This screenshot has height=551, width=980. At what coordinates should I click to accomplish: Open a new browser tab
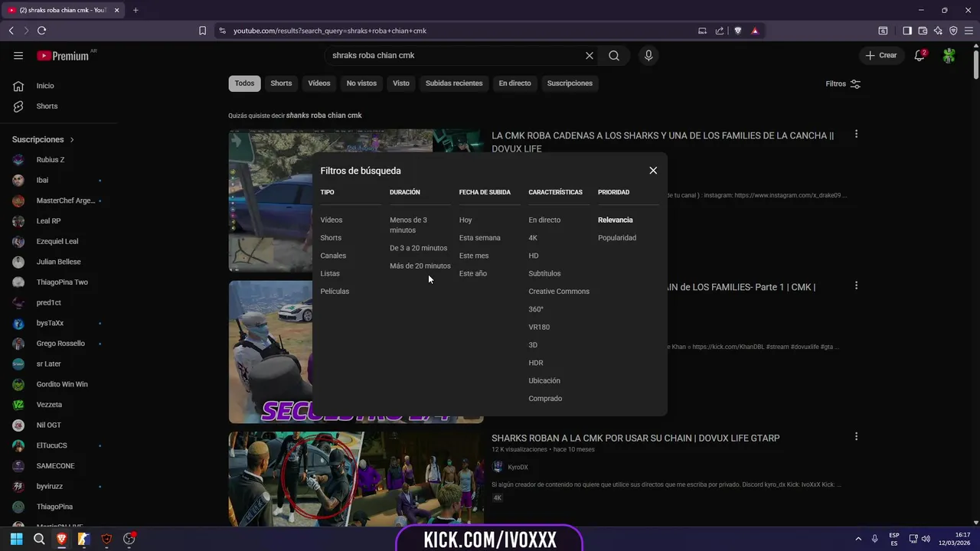click(136, 10)
